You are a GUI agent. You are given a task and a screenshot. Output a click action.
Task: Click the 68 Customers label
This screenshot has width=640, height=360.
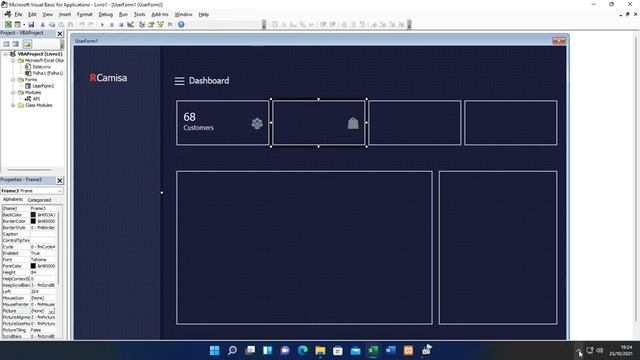point(198,122)
